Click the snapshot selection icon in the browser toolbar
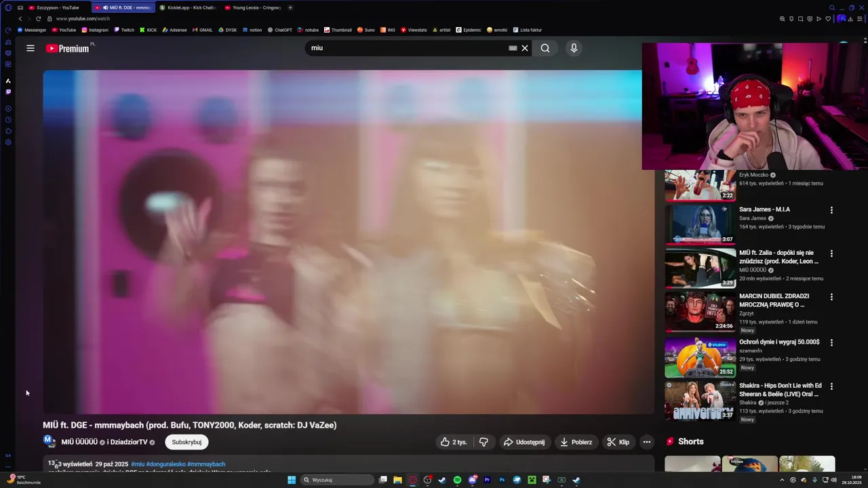868x488 pixels. 800,19
